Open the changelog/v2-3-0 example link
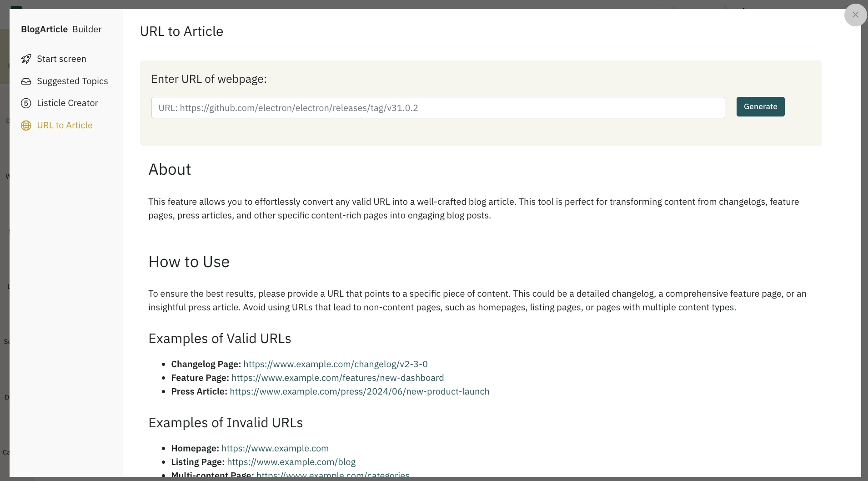Viewport: 868px width, 481px height. 335,364
